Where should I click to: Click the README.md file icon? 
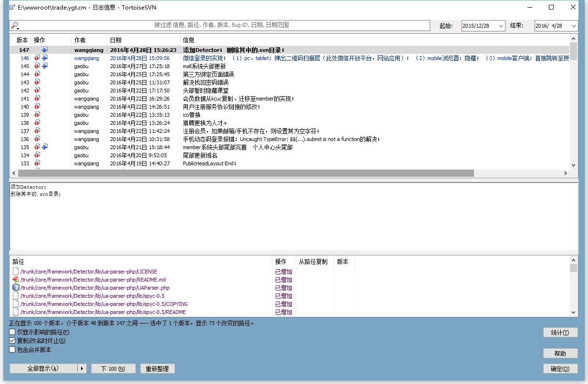(x=16, y=280)
